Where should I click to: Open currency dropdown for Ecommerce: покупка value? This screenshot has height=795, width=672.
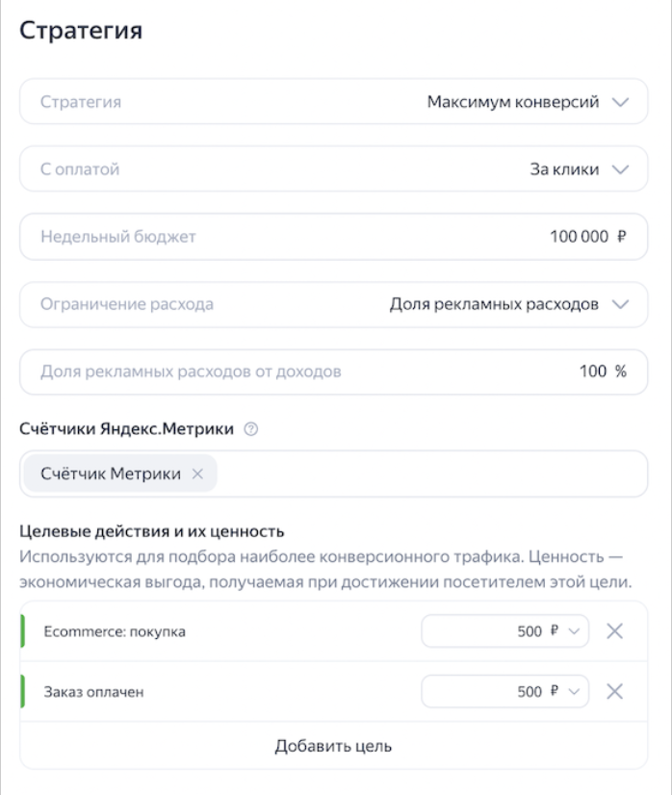click(575, 632)
